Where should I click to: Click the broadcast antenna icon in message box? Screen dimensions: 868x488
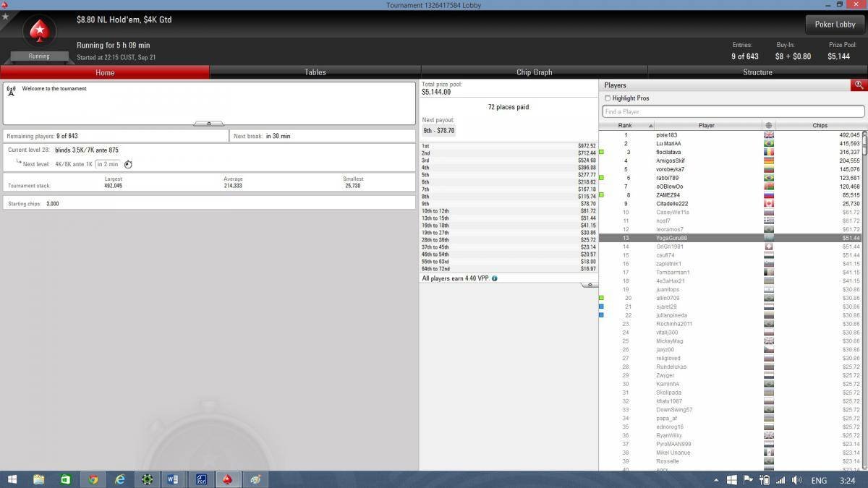(12, 91)
